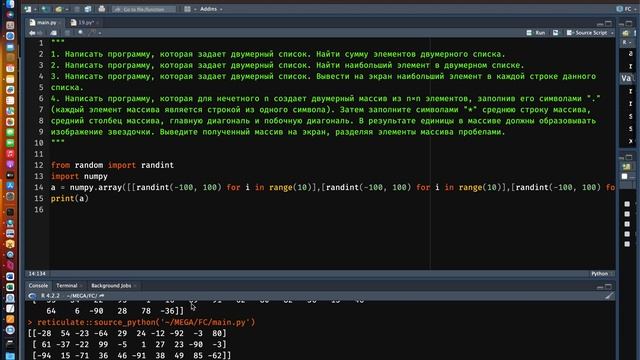Image resolution: width=640 pixels, height=360 pixels.
Task: Open the Python file type selector
Action: pos(601,273)
